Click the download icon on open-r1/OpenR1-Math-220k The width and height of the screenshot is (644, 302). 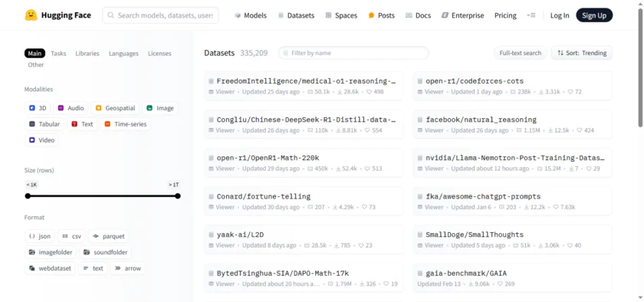pyautogui.click(x=339, y=169)
